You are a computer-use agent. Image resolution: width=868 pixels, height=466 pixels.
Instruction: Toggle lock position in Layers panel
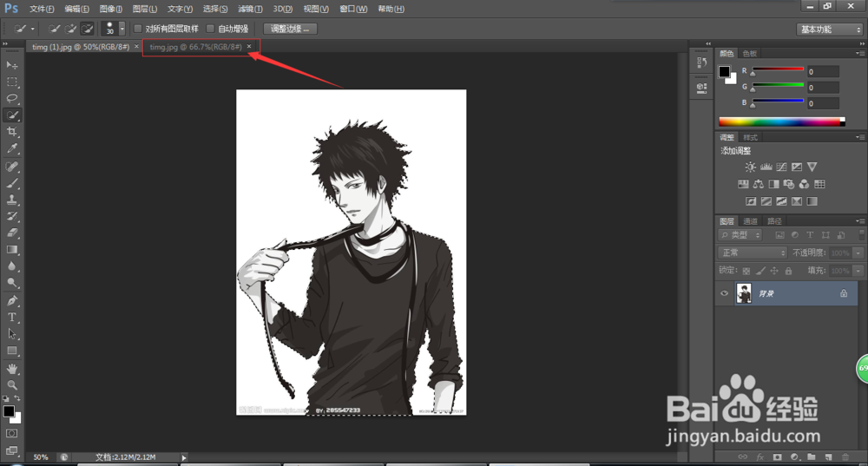774,271
